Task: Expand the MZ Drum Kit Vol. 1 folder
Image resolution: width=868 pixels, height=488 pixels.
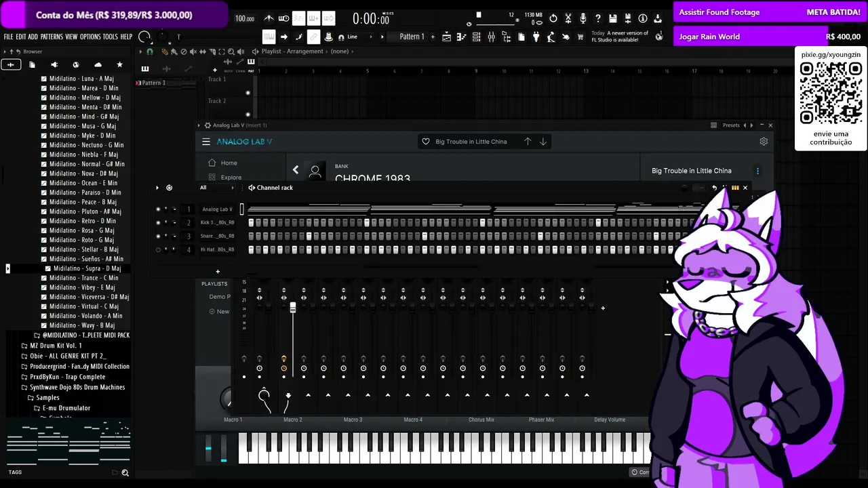Action: [56, 346]
